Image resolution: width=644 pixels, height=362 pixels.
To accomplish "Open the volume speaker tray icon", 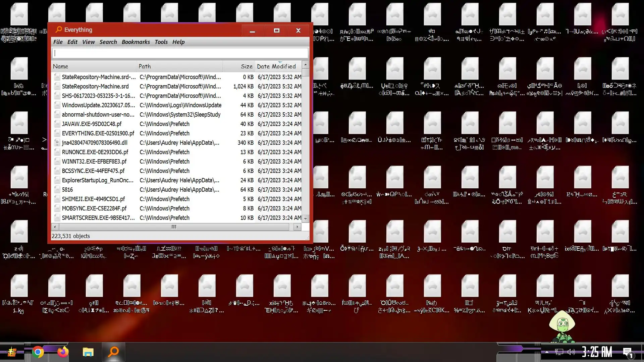I will pos(571,352).
